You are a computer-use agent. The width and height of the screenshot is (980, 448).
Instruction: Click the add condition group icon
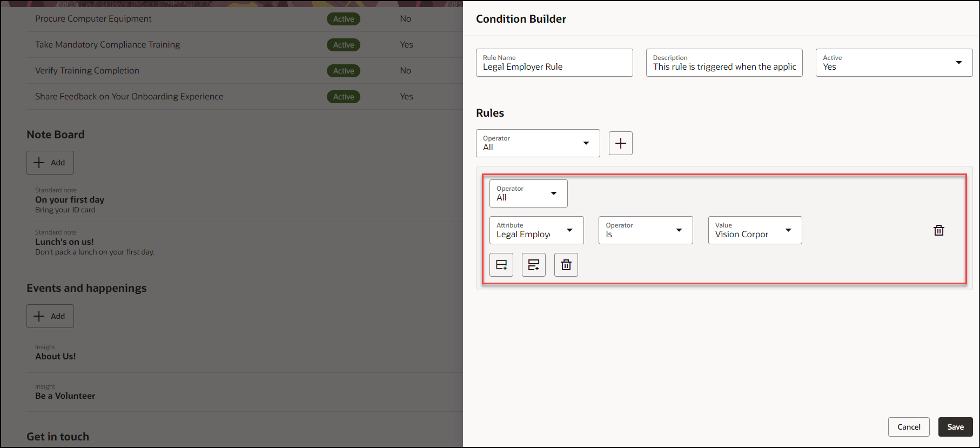pyautogui.click(x=534, y=265)
